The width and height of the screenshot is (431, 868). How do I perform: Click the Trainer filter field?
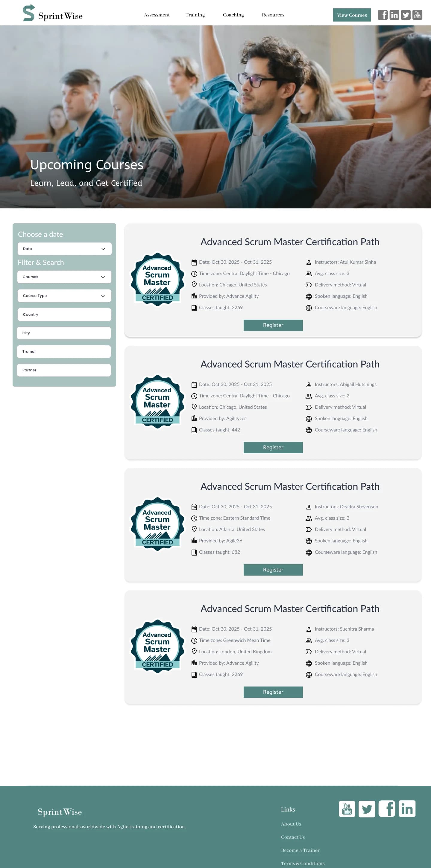(64, 351)
